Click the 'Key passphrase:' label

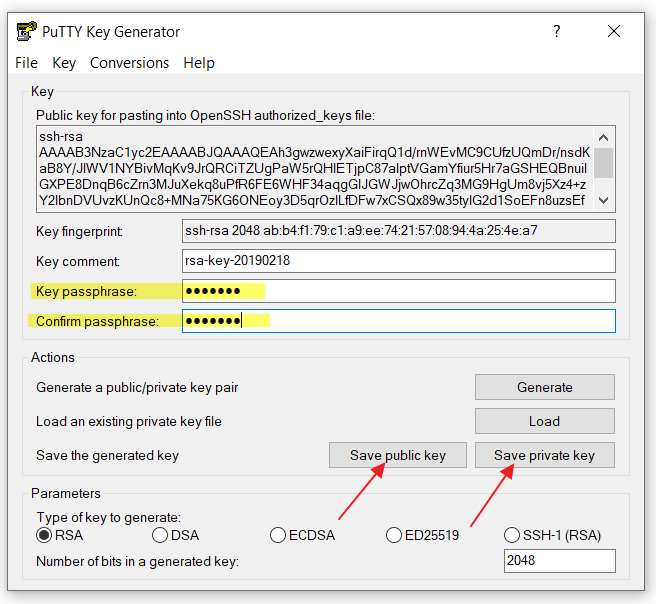point(86,291)
